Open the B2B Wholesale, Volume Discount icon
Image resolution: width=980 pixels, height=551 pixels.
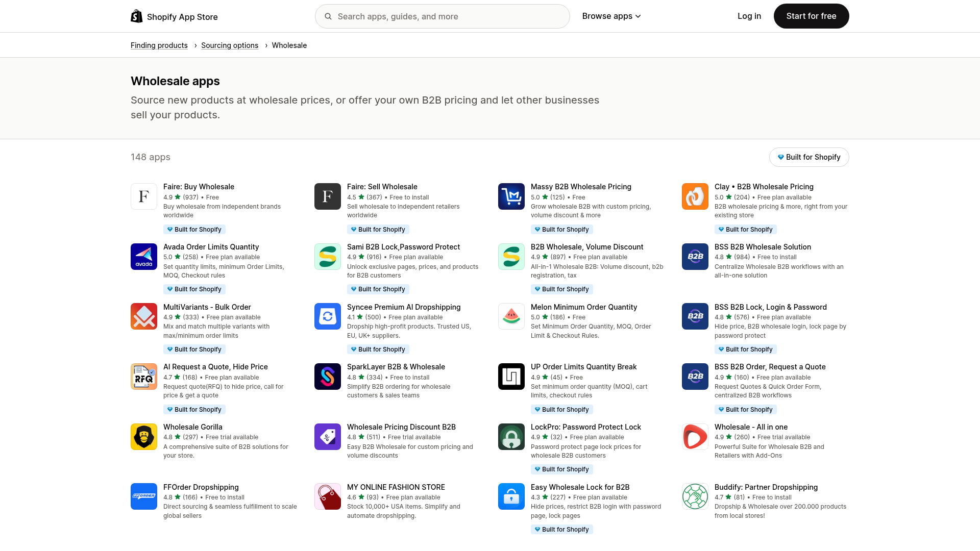pyautogui.click(x=511, y=257)
